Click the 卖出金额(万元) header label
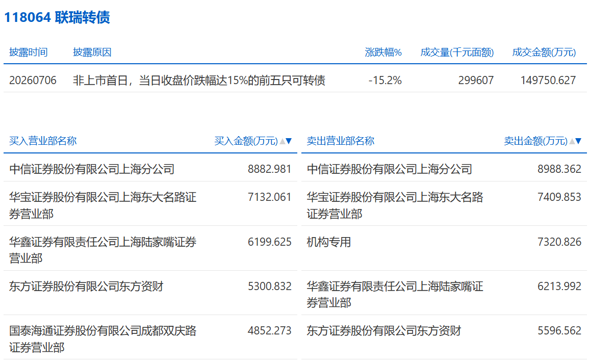589x364 pixels. (535, 141)
